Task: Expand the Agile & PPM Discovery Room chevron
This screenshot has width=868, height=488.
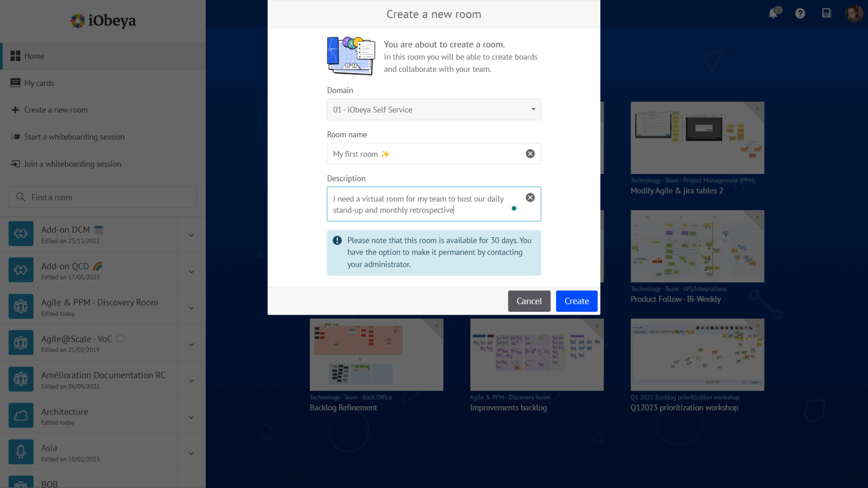Action: (192, 308)
